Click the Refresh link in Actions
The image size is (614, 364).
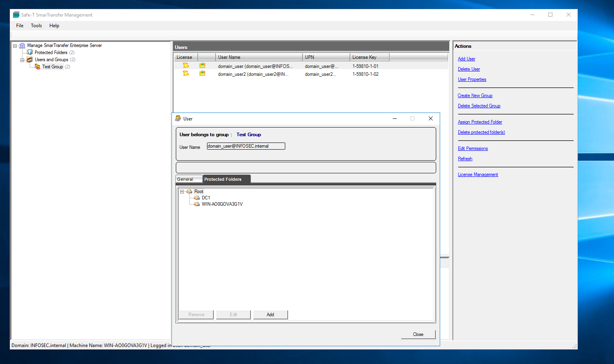(x=465, y=159)
